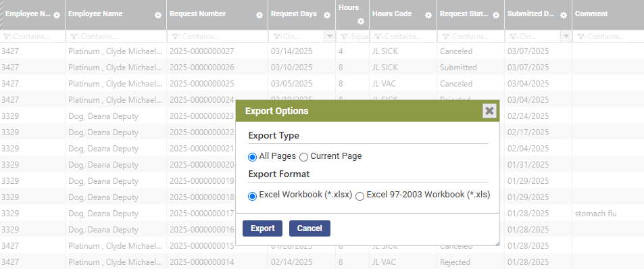Select the All Pages radio button
This screenshot has height=269, width=644.
(x=252, y=157)
